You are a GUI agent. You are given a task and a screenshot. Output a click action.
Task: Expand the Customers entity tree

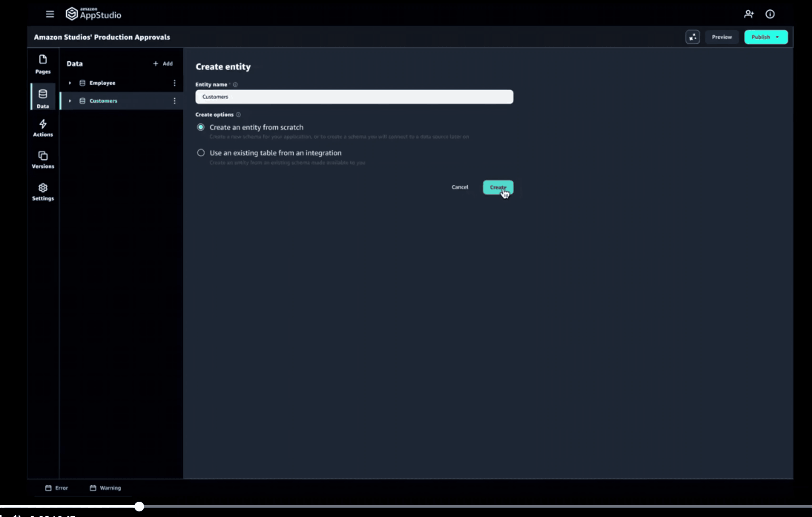pyautogui.click(x=70, y=101)
